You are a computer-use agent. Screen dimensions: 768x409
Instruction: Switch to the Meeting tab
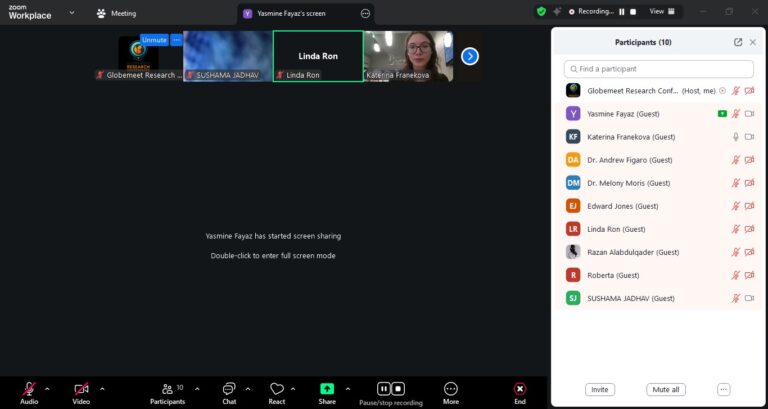tap(117, 13)
